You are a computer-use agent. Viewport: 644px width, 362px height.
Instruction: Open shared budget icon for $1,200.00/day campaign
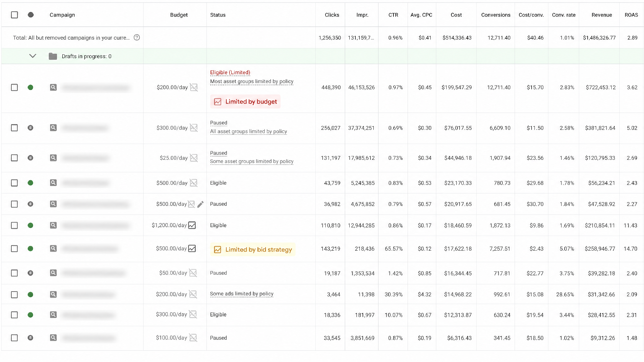(x=192, y=225)
